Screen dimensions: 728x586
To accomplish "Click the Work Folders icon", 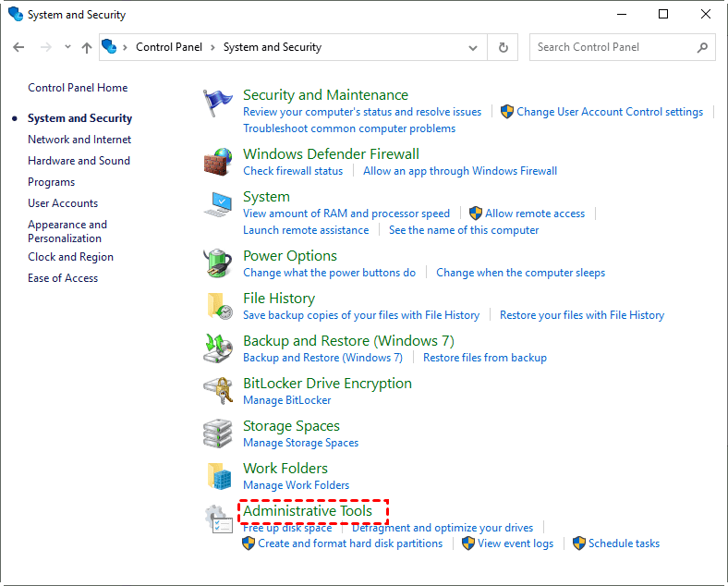I will tap(218, 476).
